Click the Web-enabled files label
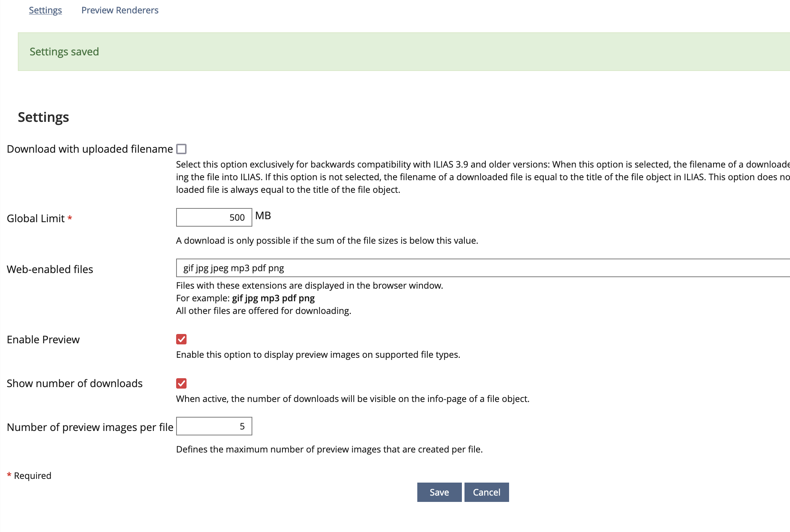790x532 pixels. point(50,269)
